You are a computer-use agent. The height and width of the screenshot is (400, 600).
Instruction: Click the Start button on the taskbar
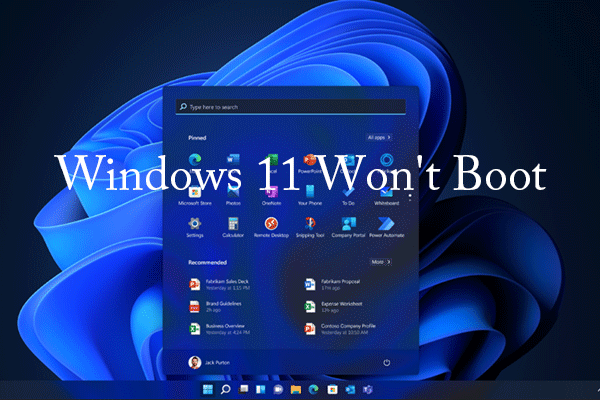pos(208,390)
